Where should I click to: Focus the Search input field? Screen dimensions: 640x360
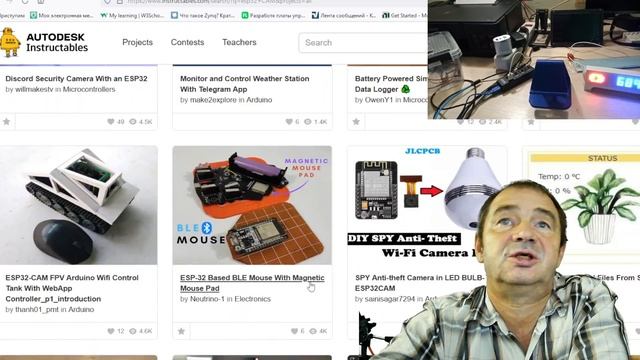click(x=363, y=42)
